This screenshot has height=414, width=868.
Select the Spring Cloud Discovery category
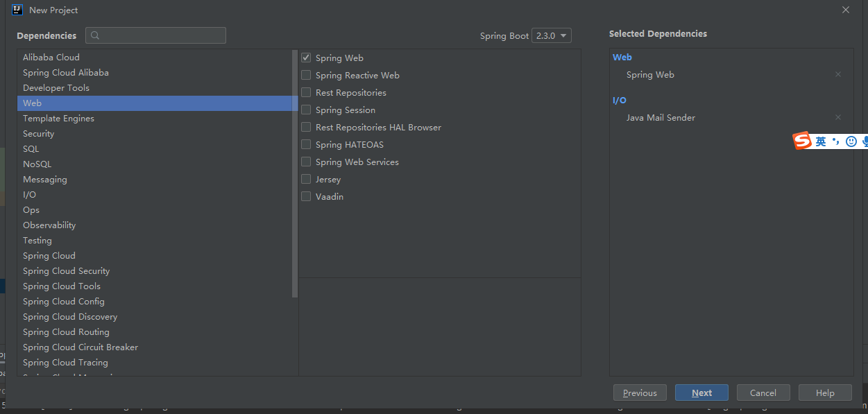click(155, 316)
